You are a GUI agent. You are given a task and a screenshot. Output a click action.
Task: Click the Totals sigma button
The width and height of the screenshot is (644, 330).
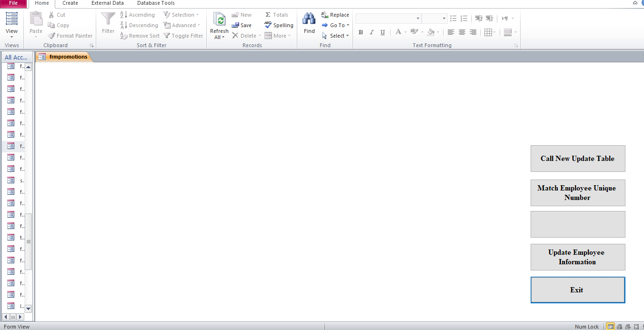[x=276, y=15]
